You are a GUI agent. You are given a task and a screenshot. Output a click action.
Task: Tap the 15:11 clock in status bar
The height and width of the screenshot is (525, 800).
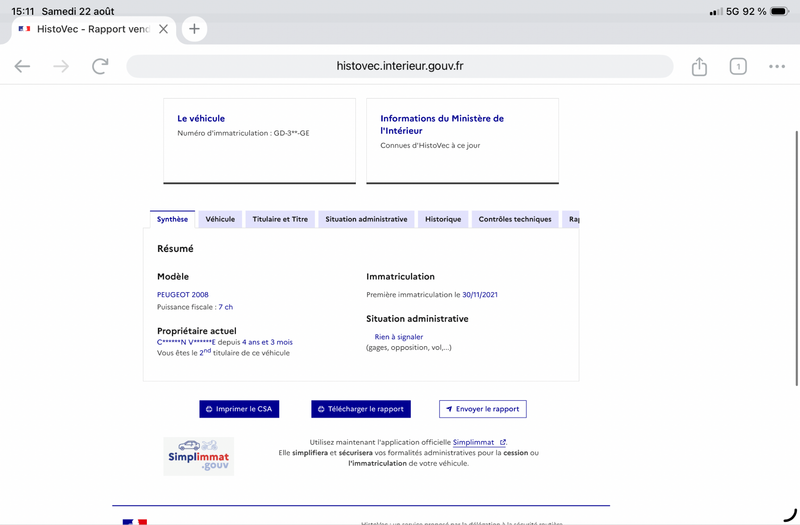pos(22,11)
